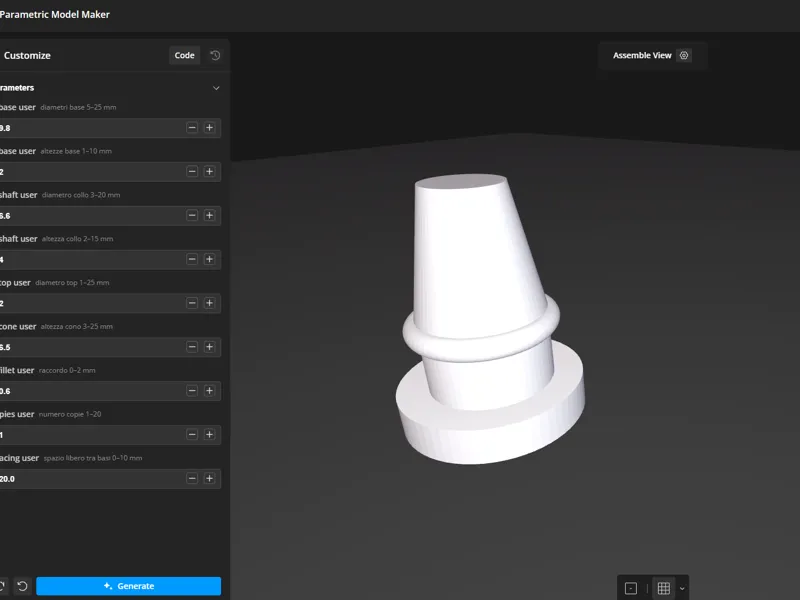Open the history clock icon
The width and height of the screenshot is (800, 600).
click(x=215, y=55)
